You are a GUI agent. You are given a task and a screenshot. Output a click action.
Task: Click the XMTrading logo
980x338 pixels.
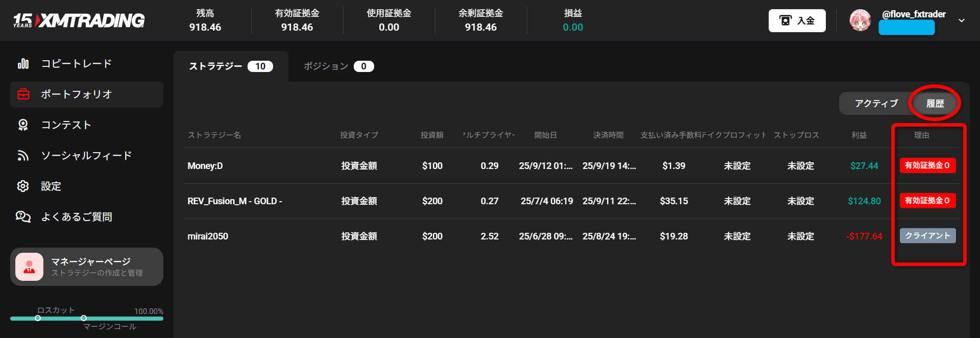point(79,20)
